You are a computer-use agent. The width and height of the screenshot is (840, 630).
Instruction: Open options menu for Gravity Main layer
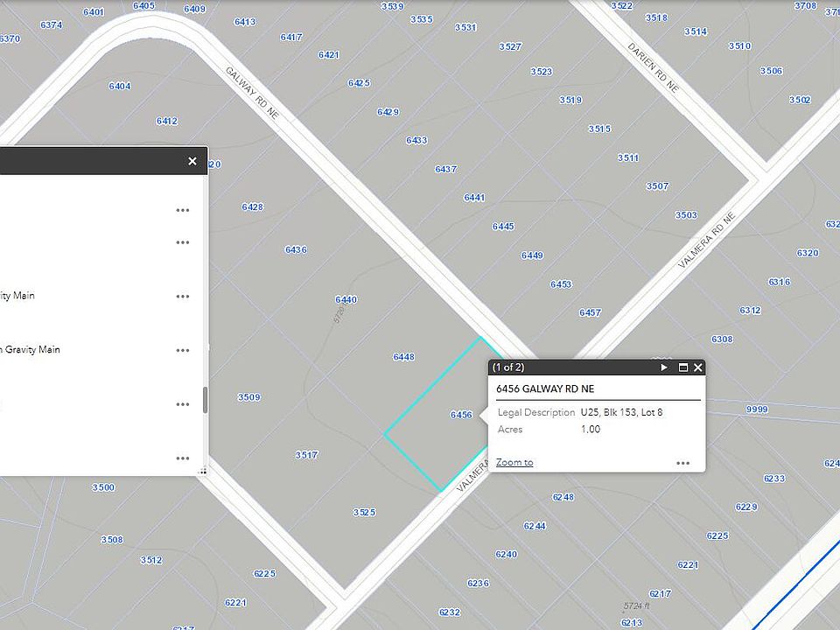point(183,350)
